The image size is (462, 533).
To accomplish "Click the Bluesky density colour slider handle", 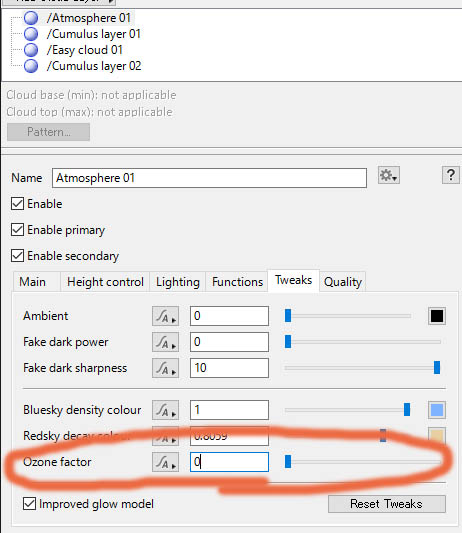I will [407, 410].
